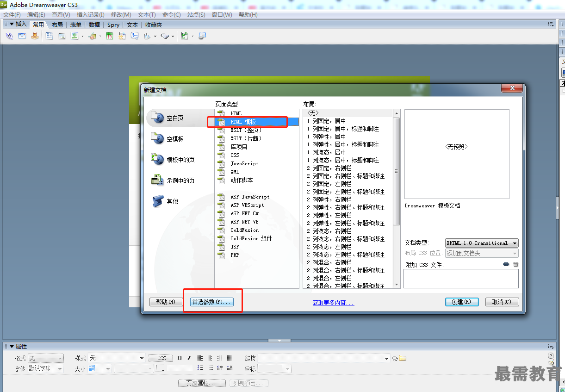565x392 pixels.
Task: Click the Script insert icon
Action: tap(165, 36)
